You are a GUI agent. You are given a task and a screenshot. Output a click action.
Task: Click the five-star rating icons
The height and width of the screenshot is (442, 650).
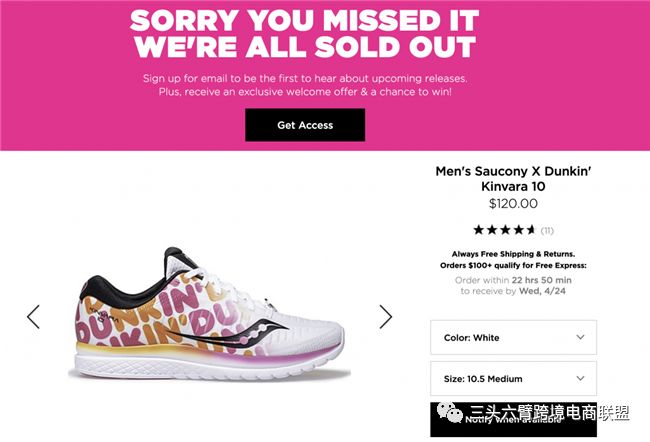click(x=504, y=230)
